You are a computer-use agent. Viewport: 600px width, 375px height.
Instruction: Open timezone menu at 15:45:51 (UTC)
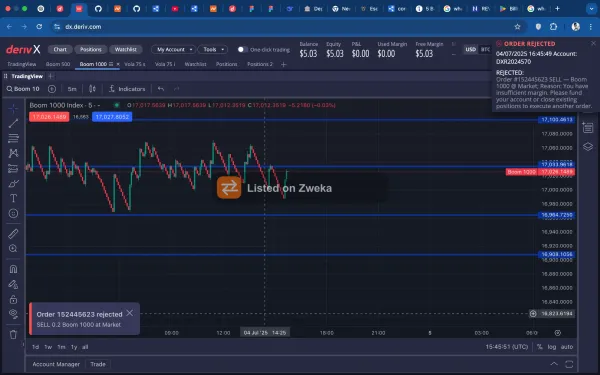click(507, 347)
